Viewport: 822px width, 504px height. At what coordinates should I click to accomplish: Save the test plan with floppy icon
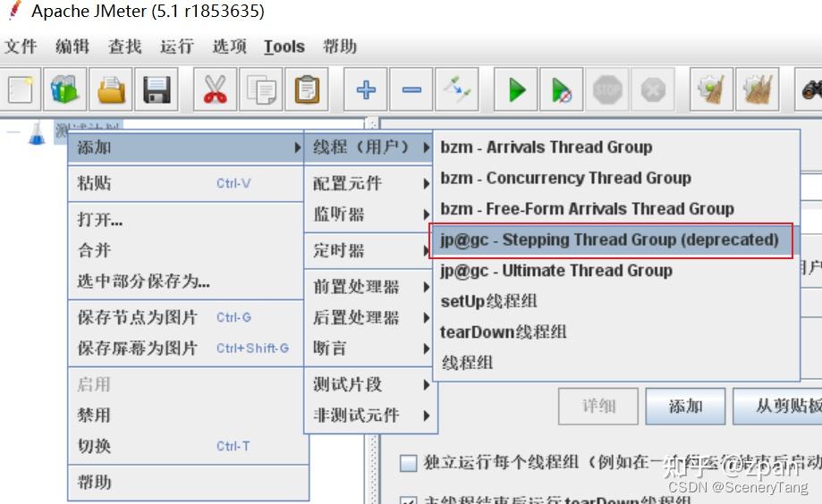[x=157, y=89]
